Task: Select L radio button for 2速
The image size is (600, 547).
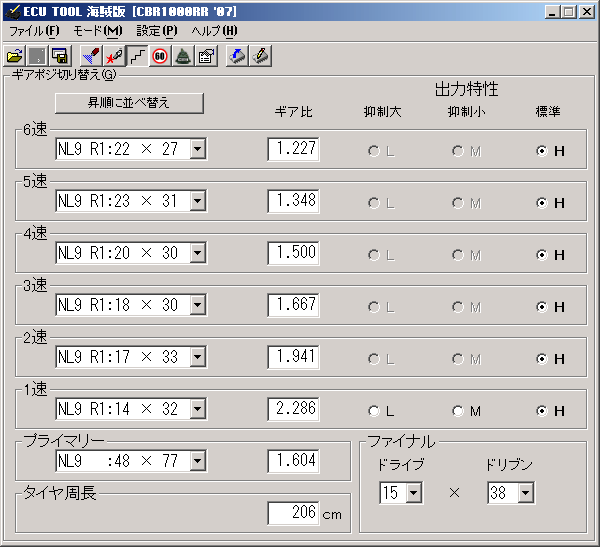Action: click(x=381, y=359)
